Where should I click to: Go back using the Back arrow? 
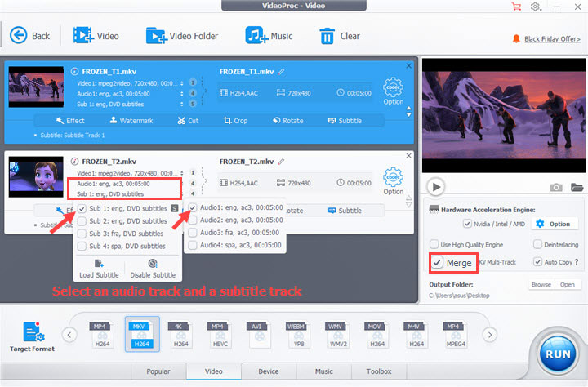click(x=29, y=36)
